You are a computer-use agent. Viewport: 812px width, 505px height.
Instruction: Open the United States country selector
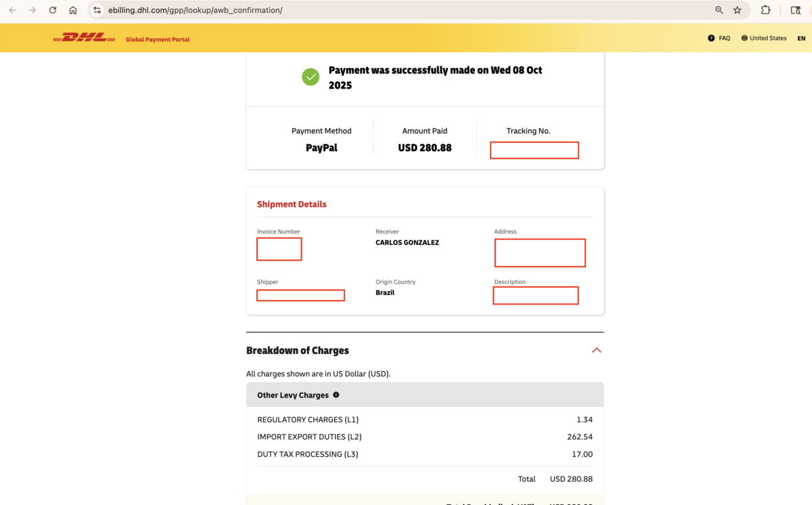[764, 39]
